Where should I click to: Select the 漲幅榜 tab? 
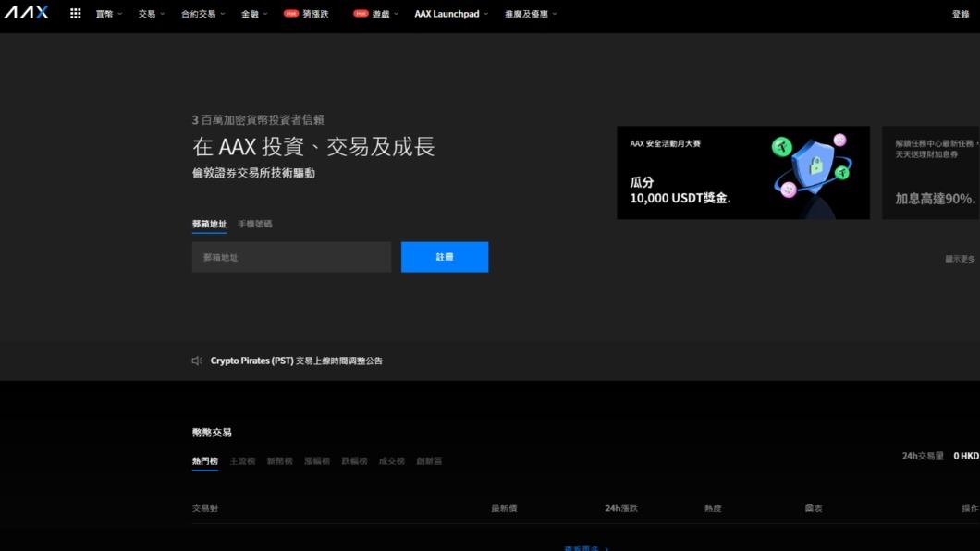coord(317,461)
